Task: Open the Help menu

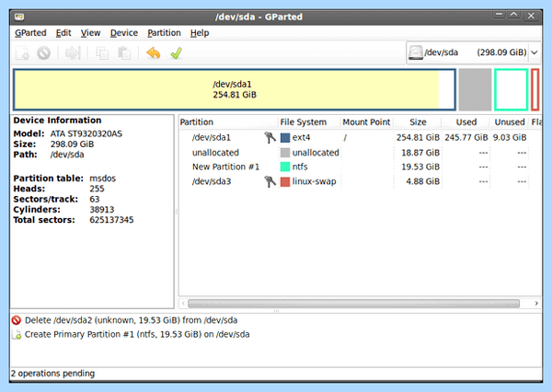Action: 200,33
